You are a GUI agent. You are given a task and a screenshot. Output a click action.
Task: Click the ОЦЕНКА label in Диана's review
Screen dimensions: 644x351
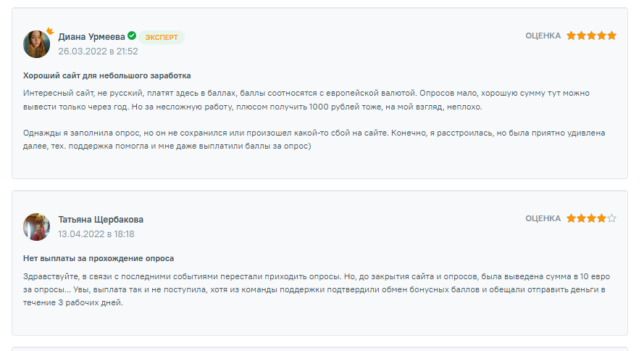click(x=543, y=36)
